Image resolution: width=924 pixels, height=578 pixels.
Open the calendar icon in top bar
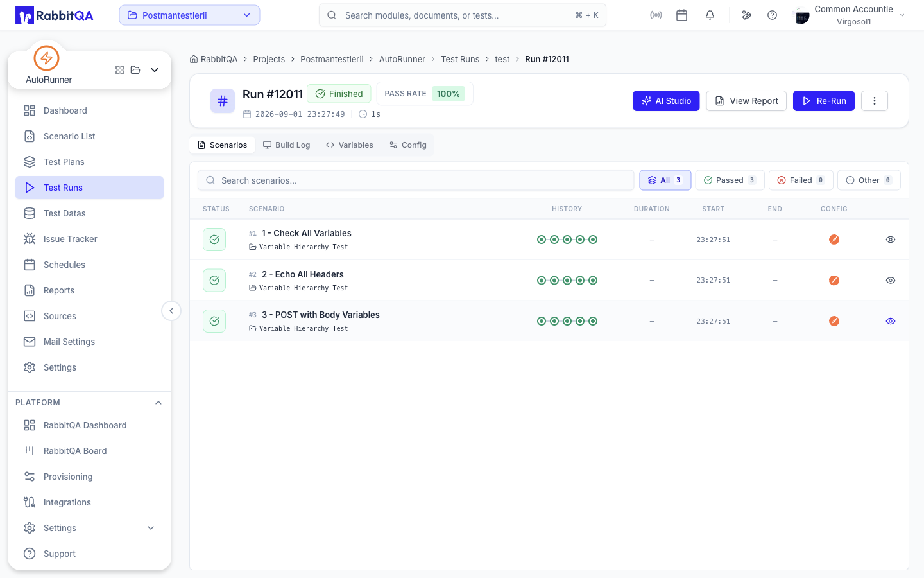point(682,15)
